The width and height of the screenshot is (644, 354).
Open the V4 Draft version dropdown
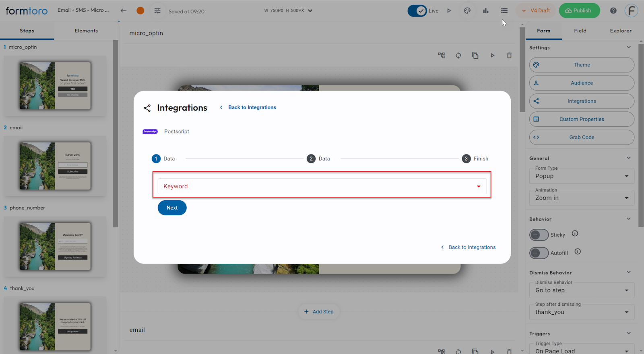click(x=536, y=11)
